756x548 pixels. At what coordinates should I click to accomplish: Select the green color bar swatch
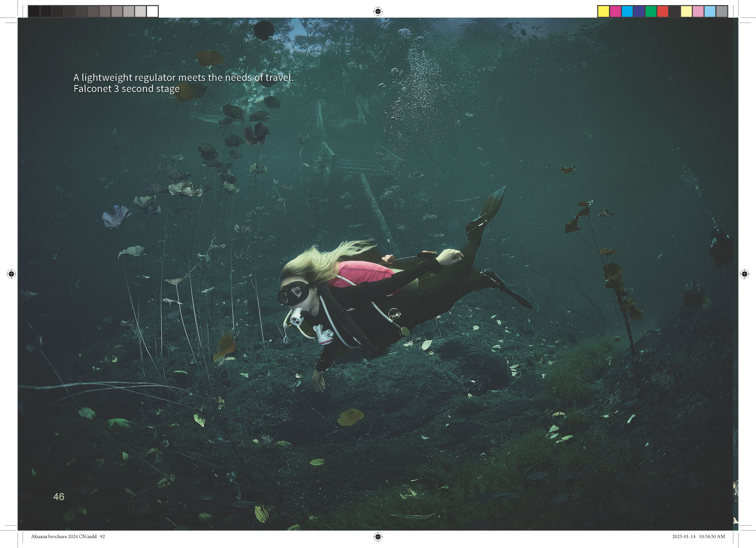[x=651, y=11]
